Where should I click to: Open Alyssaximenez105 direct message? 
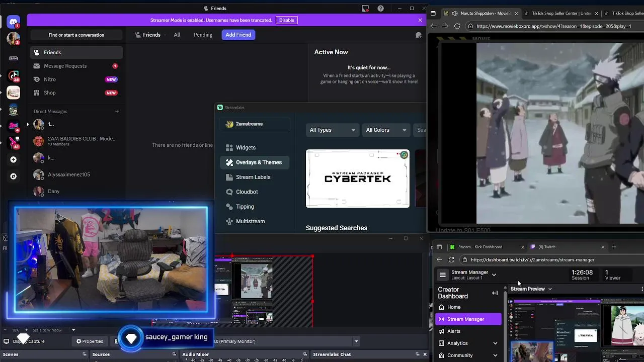point(76,174)
